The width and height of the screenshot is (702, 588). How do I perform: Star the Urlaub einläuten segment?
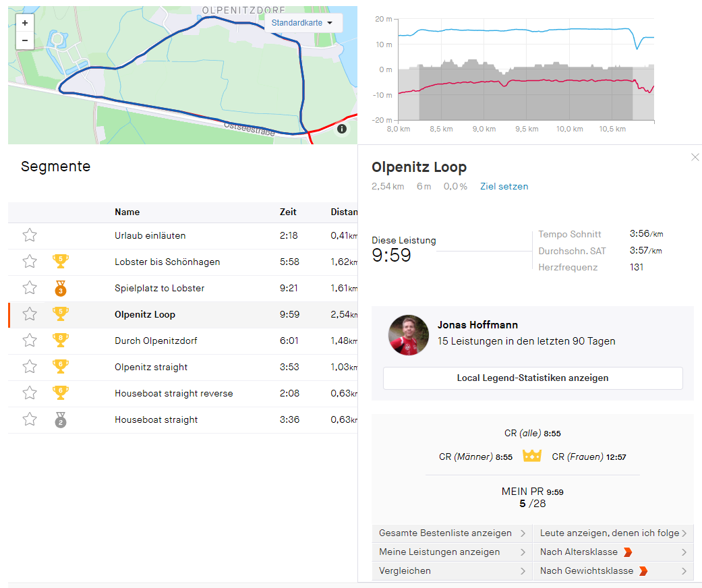click(x=30, y=235)
